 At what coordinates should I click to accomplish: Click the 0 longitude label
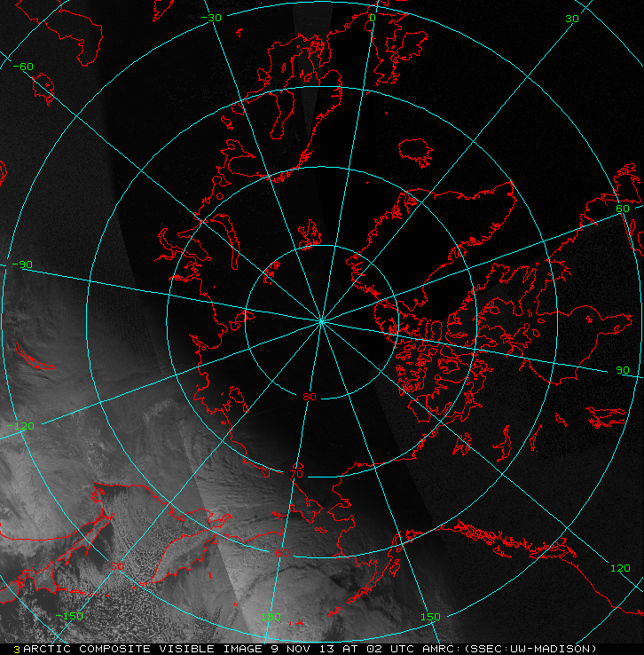[373, 18]
